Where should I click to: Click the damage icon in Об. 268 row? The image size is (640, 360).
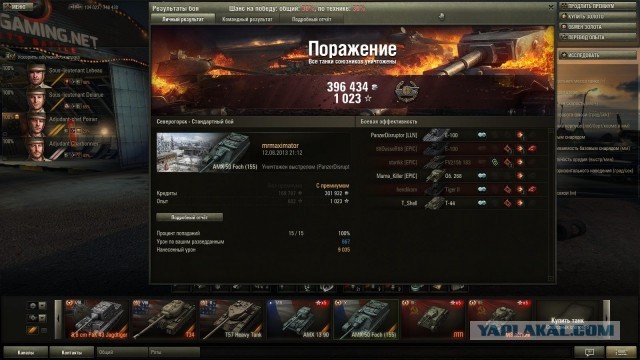tap(520, 176)
